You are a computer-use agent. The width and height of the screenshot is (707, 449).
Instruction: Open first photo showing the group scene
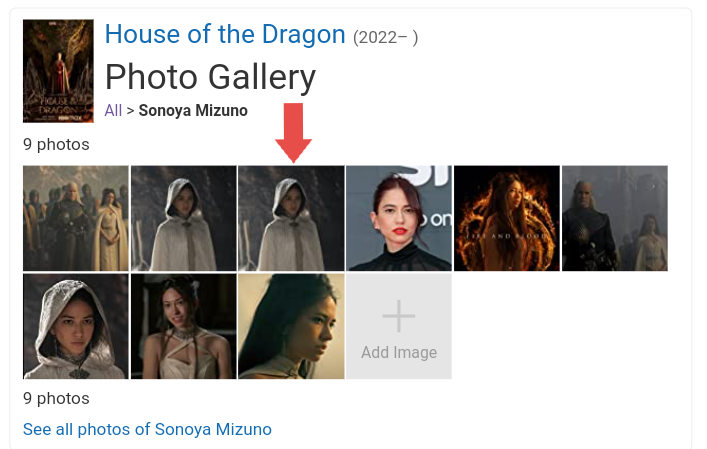pyautogui.click(x=76, y=218)
